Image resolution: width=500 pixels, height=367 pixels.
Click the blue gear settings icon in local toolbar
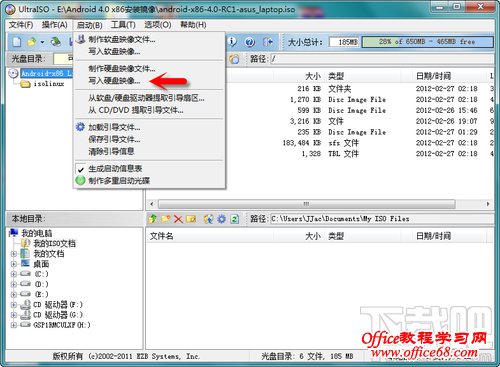coord(222,219)
